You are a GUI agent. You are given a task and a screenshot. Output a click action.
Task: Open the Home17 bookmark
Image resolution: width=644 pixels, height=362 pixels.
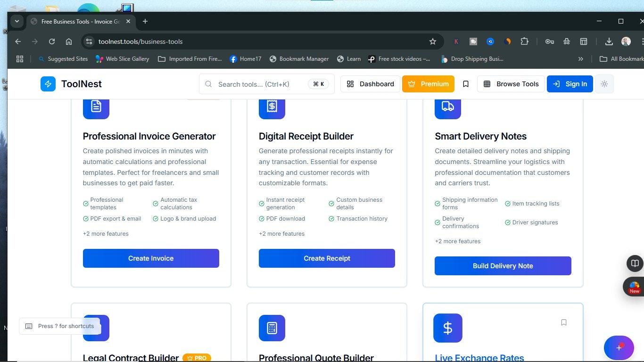pos(246,59)
